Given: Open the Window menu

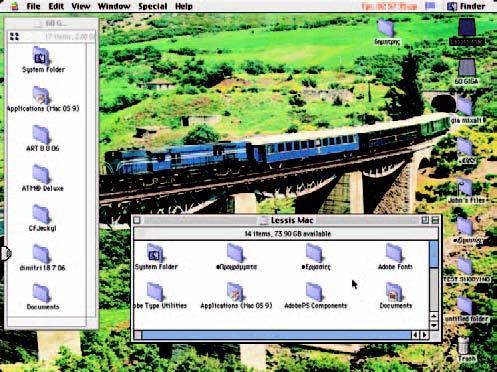Looking at the screenshot, I should 114,6.
